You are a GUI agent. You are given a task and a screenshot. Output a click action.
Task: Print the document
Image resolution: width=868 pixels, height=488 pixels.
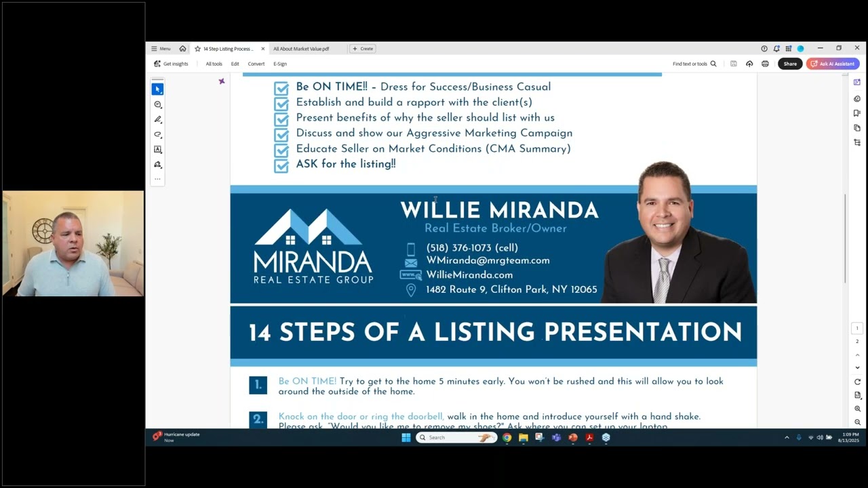pyautogui.click(x=765, y=64)
